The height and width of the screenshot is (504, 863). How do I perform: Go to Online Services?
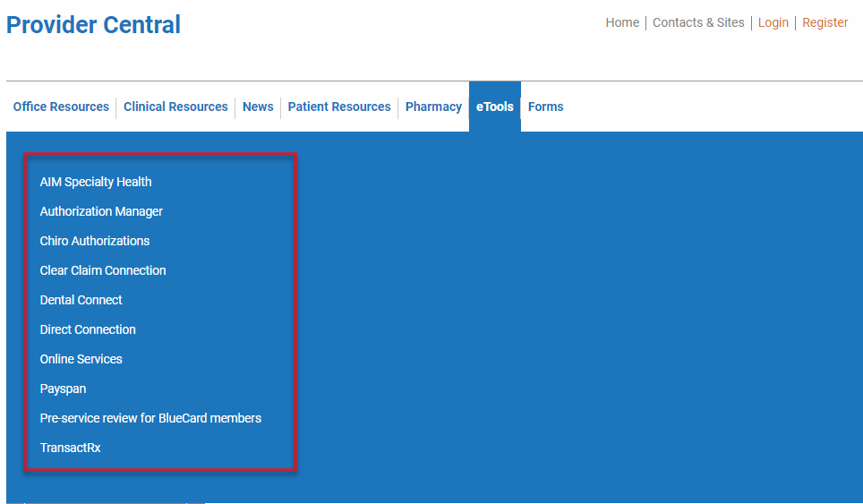[x=81, y=359]
